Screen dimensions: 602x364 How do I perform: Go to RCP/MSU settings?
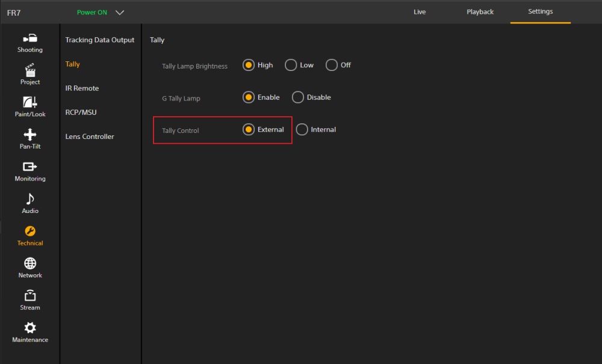click(81, 113)
